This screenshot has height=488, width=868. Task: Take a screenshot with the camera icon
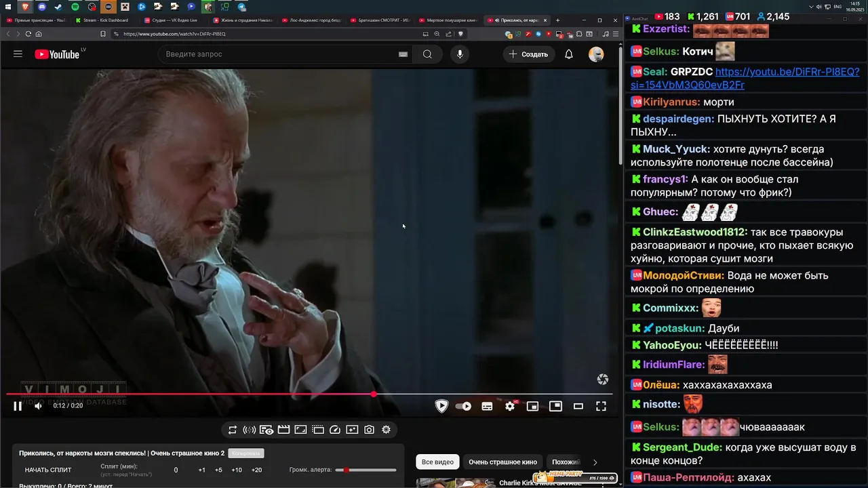click(369, 430)
